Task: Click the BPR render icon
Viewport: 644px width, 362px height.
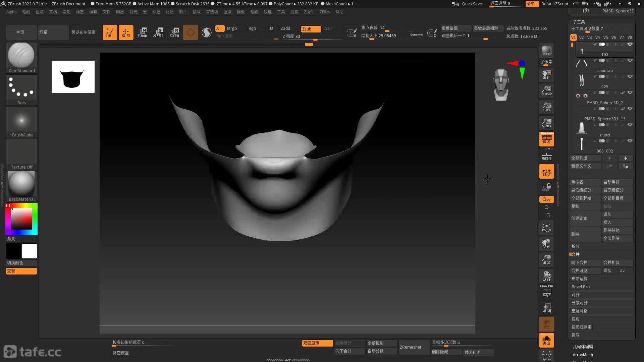Action: tap(546, 50)
